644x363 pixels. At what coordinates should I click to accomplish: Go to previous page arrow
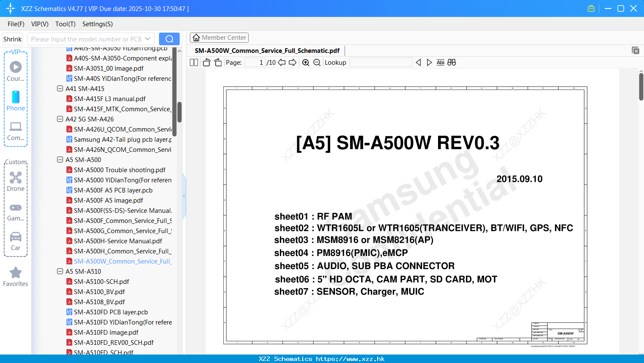[x=282, y=62]
